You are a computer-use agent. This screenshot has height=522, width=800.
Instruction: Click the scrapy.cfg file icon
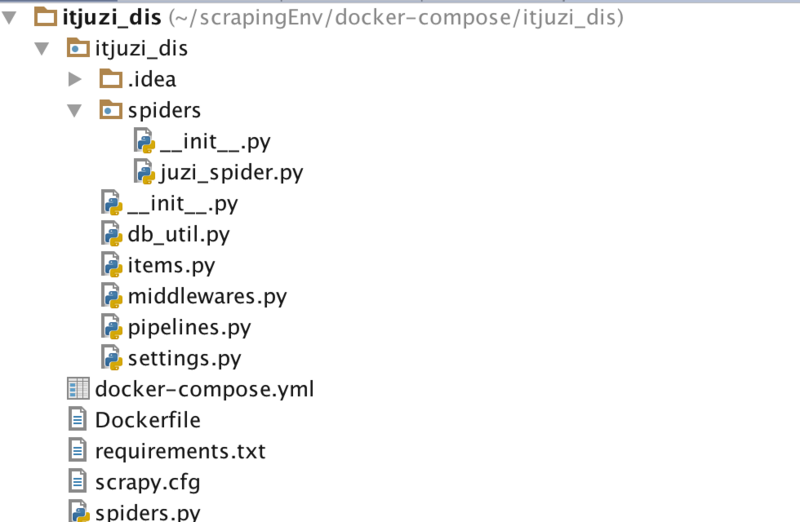coord(78,481)
